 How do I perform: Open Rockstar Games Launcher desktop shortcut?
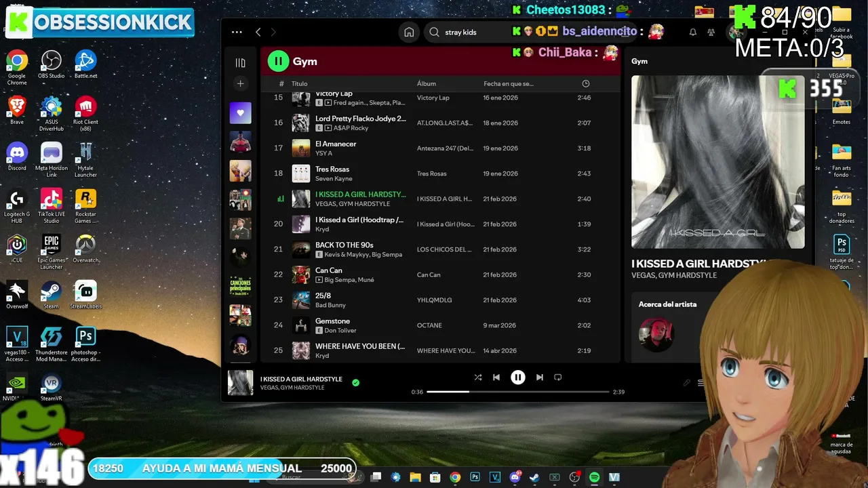85,206
